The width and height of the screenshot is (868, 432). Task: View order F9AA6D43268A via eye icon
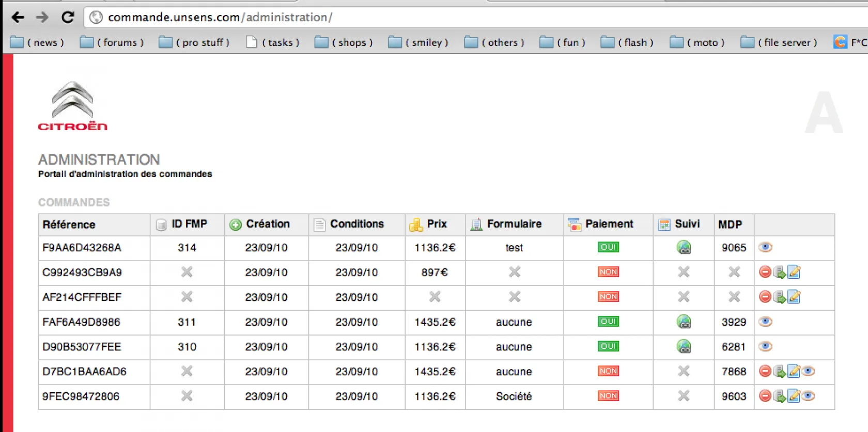point(765,247)
